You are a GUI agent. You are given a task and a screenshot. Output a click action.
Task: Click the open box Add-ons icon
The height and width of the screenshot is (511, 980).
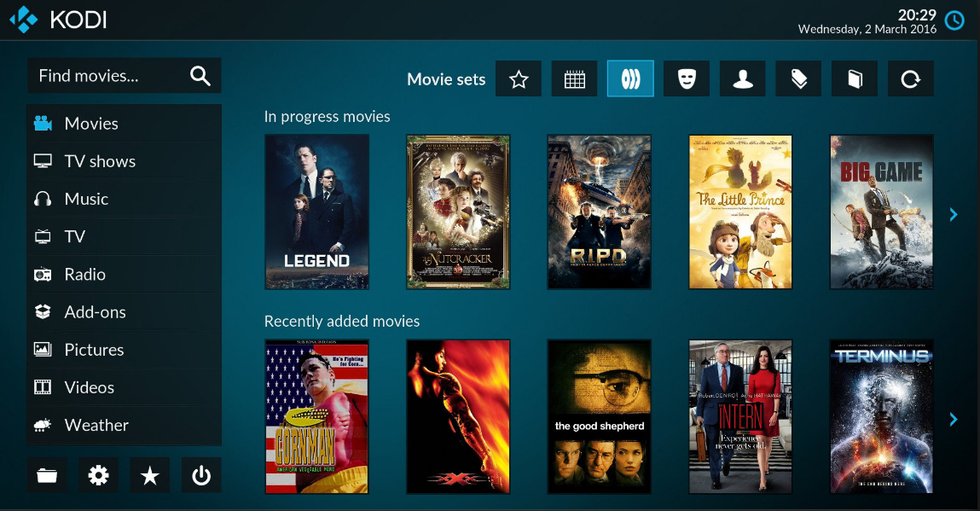point(43,311)
